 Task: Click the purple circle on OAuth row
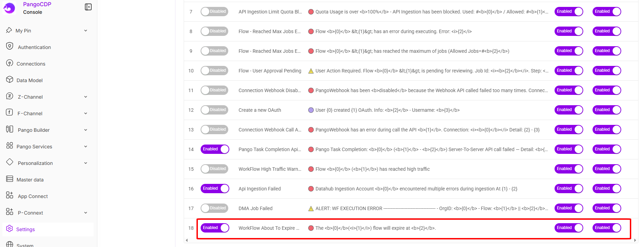pos(311,110)
